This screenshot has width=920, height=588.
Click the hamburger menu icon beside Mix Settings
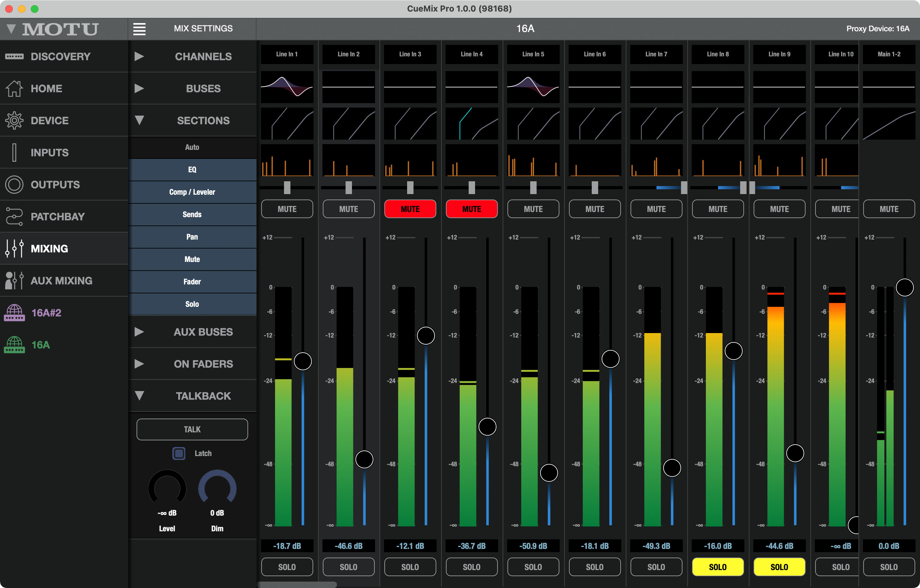(139, 29)
